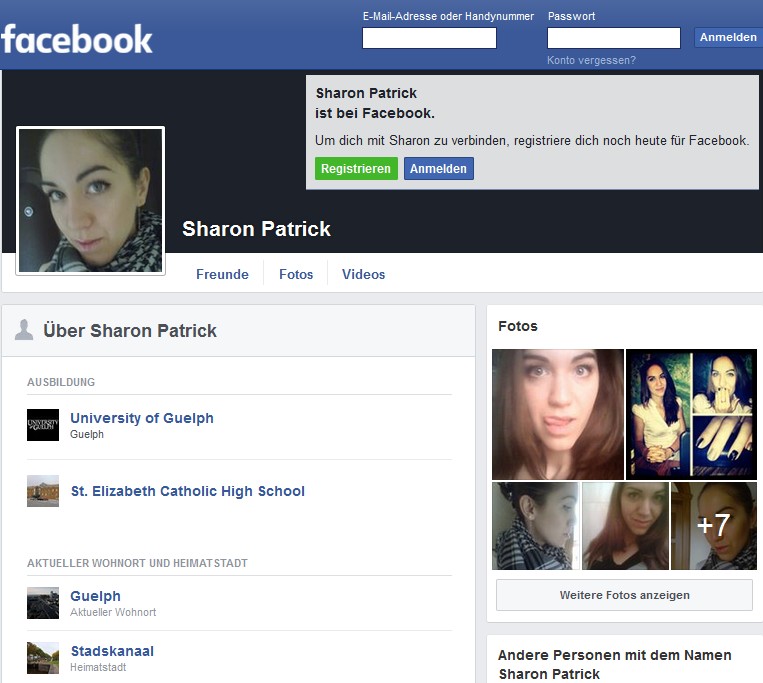The image size is (763, 683).
Task: Click the Guelph city thumbnail icon
Action: [x=43, y=603]
